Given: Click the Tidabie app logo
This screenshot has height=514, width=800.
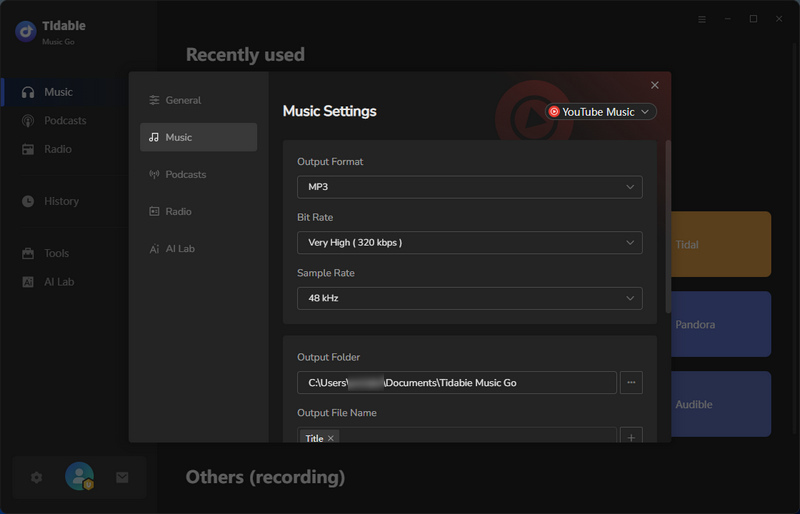Looking at the screenshot, I should click(25, 32).
